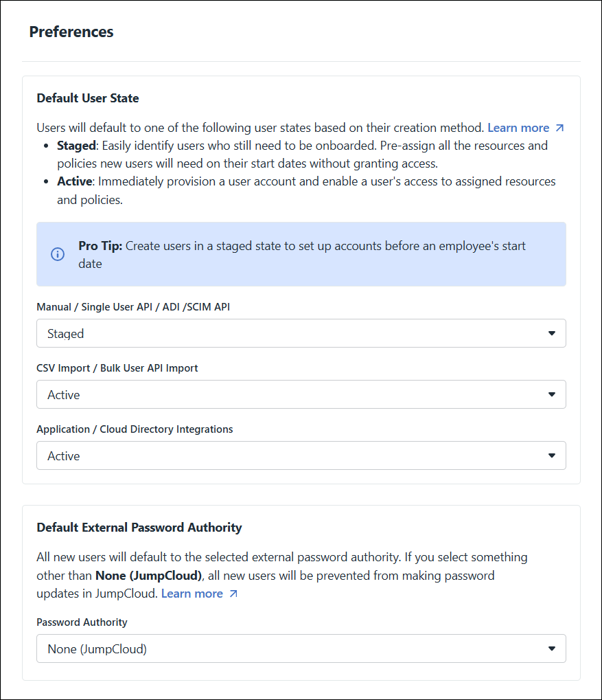Click caret arrow on Cloud Directory Integrations dropdown
Image resolution: width=602 pixels, height=700 pixels.
(552, 456)
